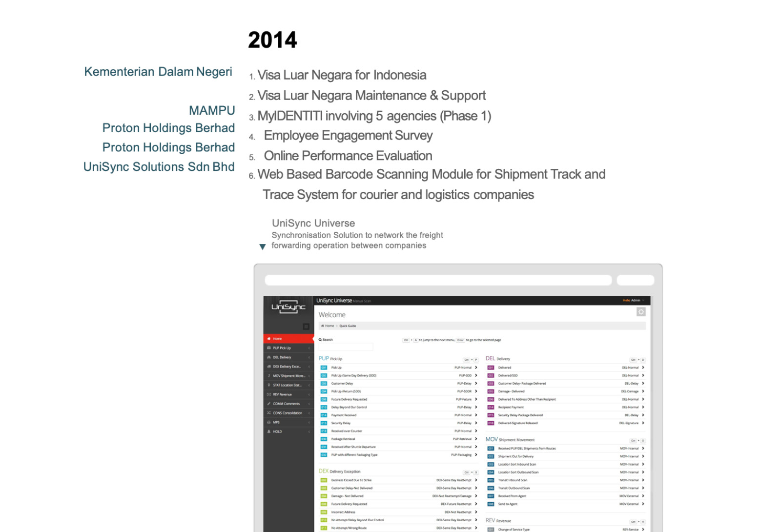Click 'Future Delivery Requested' DEX row
This screenshot has width=782, height=532.
click(398, 504)
